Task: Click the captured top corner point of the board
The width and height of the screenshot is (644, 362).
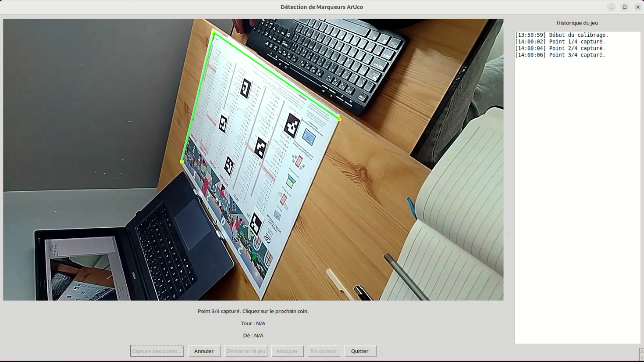Action: coord(214,33)
